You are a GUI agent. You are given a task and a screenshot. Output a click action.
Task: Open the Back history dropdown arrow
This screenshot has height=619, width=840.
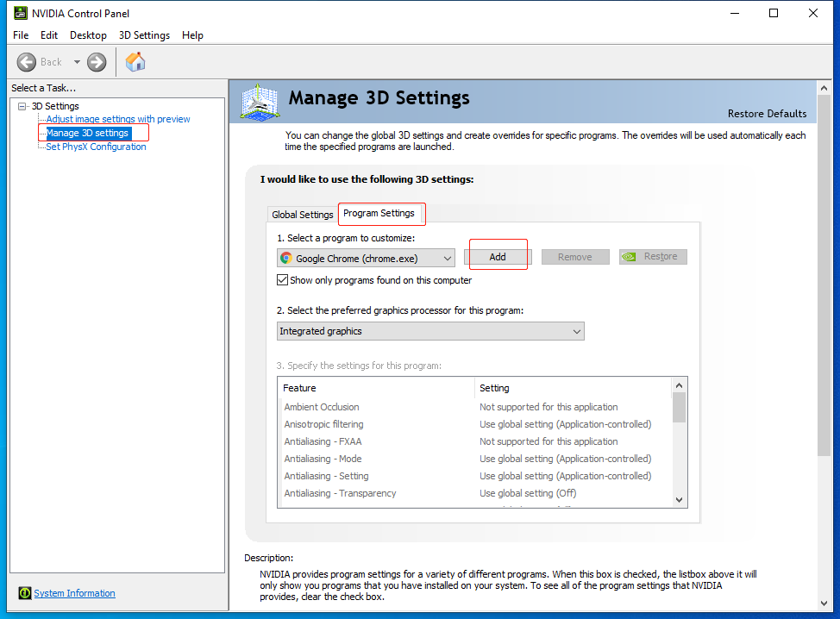point(77,62)
